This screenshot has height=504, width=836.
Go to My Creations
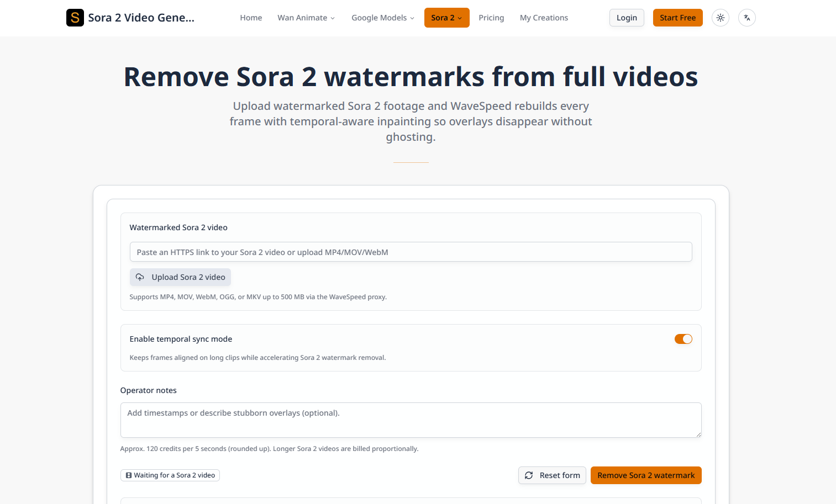544,18
